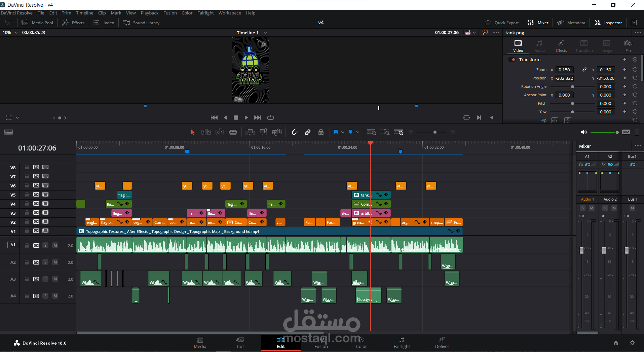The height and width of the screenshot is (352, 644).
Task: Open the Playback menu
Action: point(150,13)
